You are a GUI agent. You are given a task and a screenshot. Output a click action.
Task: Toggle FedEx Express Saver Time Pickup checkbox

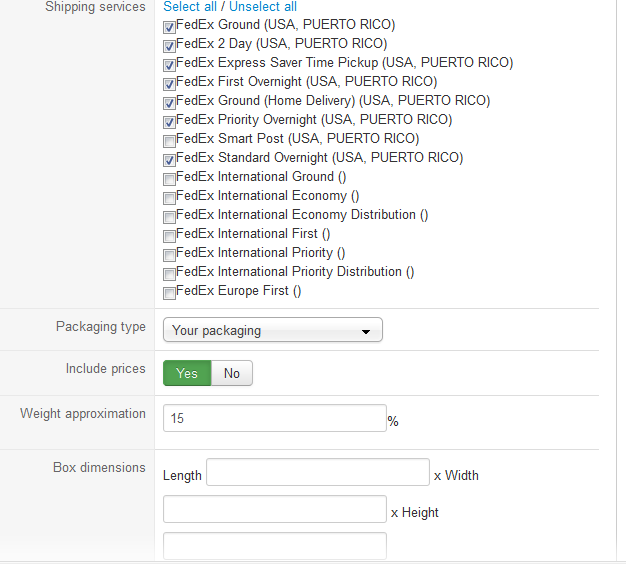169,64
